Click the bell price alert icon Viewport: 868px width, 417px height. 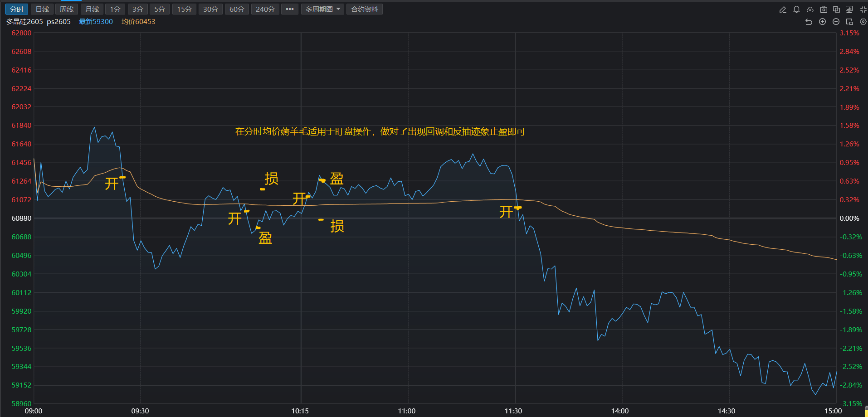point(796,10)
